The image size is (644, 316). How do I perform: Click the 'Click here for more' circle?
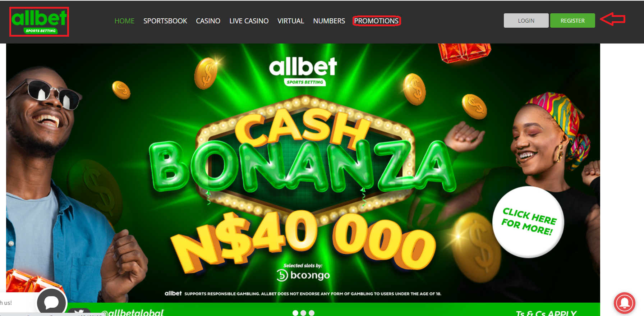pyautogui.click(x=528, y=222)
